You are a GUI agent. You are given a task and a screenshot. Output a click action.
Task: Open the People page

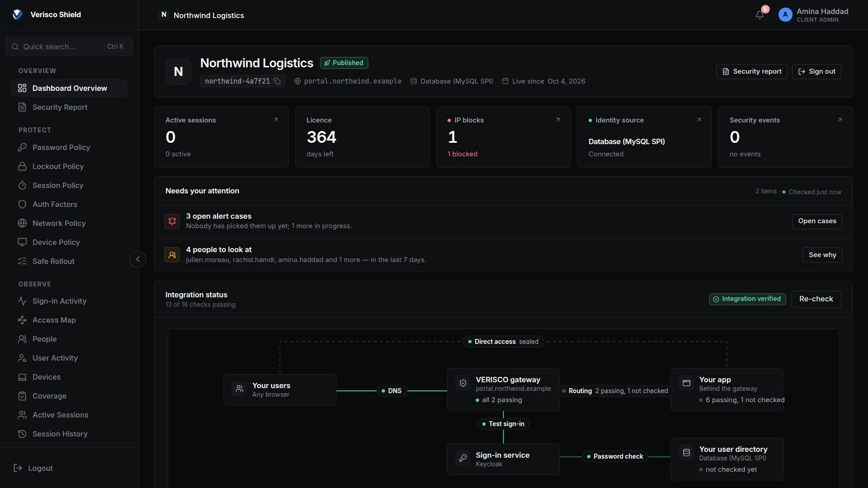(69, 339)
